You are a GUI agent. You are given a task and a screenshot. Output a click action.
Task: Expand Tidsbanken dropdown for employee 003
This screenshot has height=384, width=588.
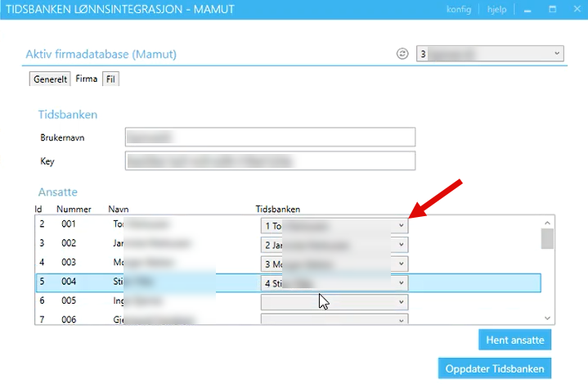click(x=334, y=264)
